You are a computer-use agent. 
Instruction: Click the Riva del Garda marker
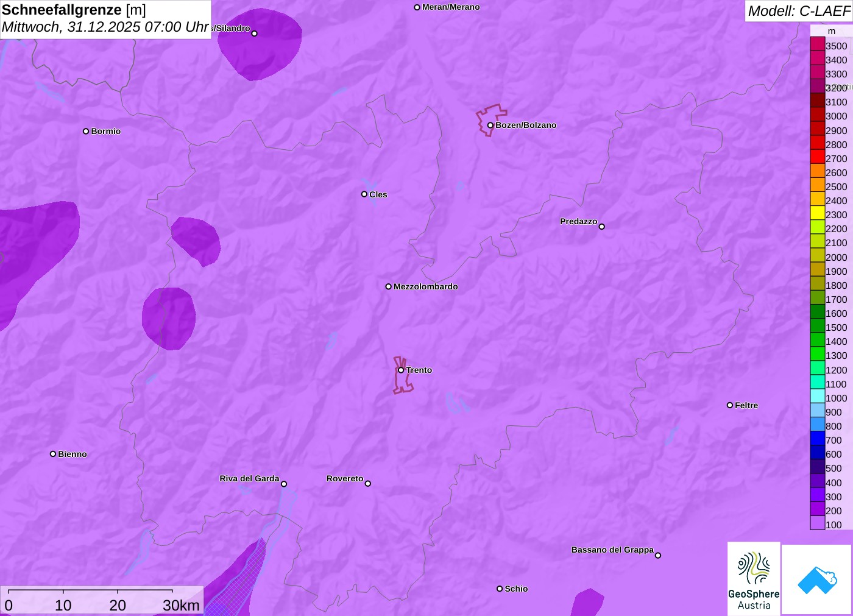(x=284, y=484)
